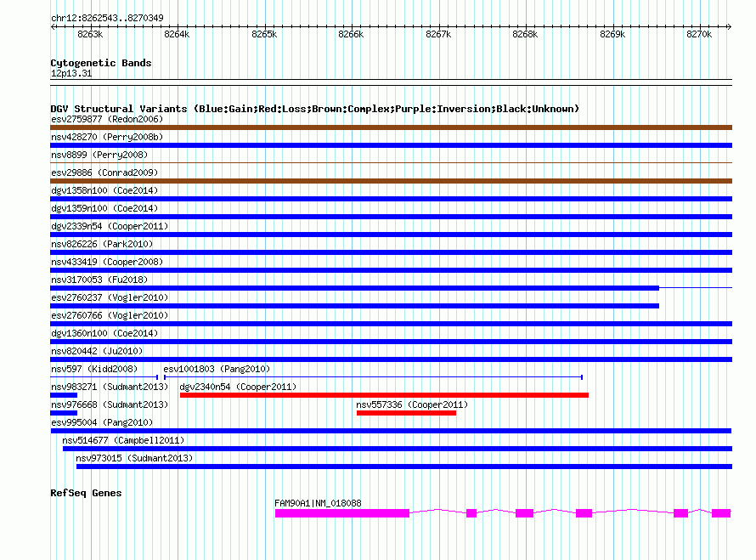Click the brown esv2759877 (Redon2006) variant bar
The width and height of the screenshot is (756, 560).
pos(391,127)
